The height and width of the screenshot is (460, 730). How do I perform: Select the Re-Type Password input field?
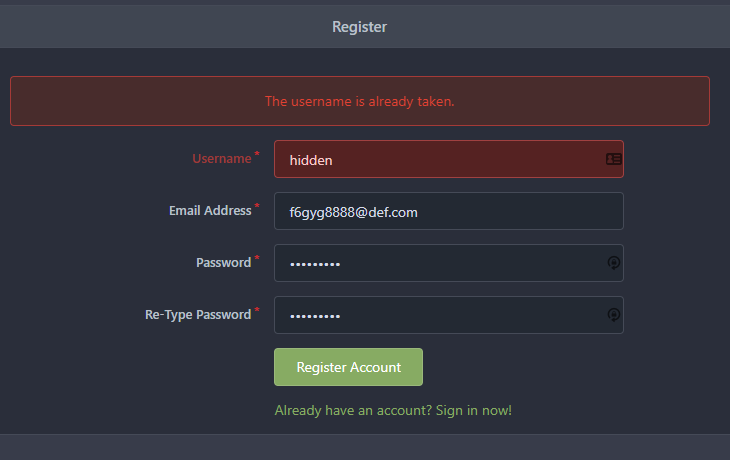(449, 315)
